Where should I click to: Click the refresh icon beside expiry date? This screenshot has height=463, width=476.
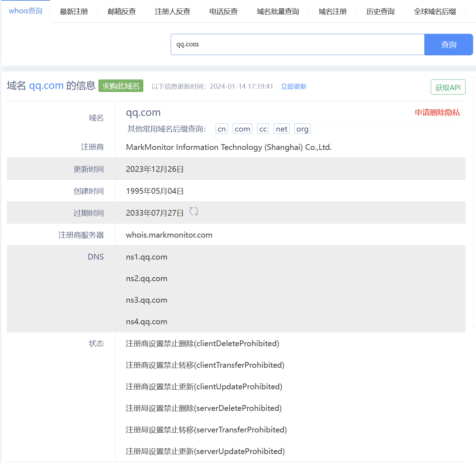point(194,211)
